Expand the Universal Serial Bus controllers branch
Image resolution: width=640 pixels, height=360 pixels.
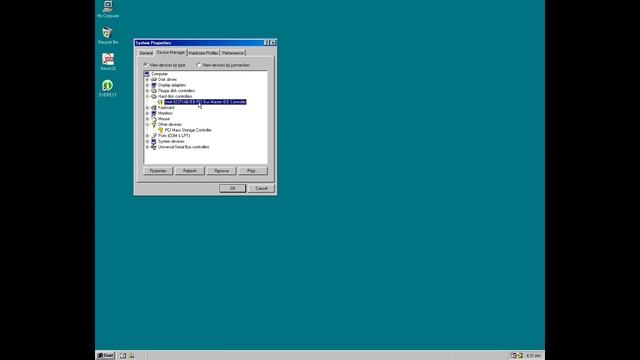pos(147,147)
